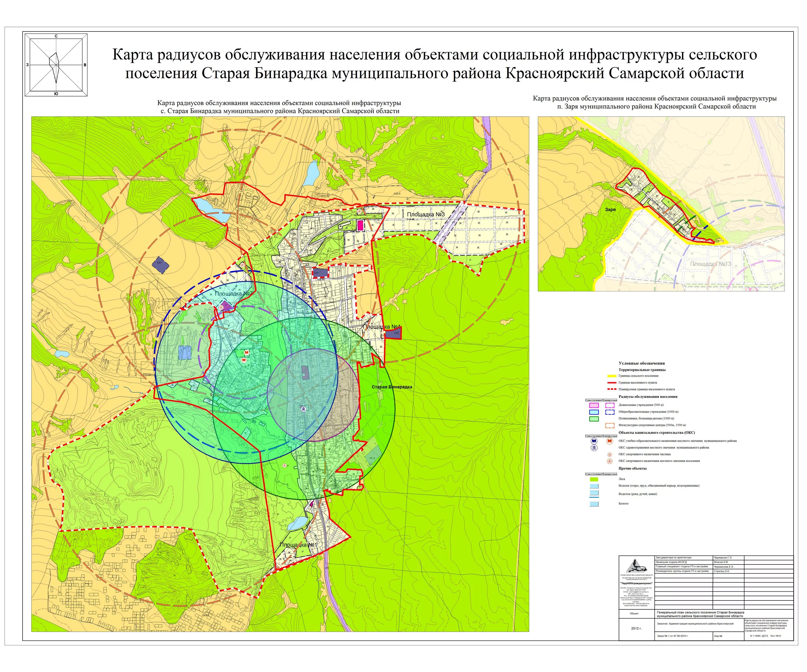Image resolution: width=807 pixels, height=672 pixels.
Task: Click the blue book education icon in legend
Action: click(x=594, y=441)
